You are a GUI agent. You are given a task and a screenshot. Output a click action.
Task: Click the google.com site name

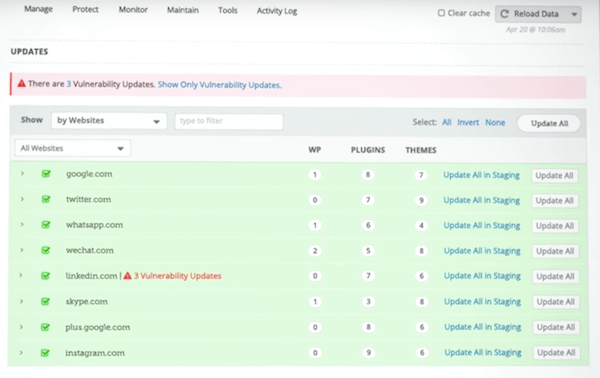tap(89, 174)
